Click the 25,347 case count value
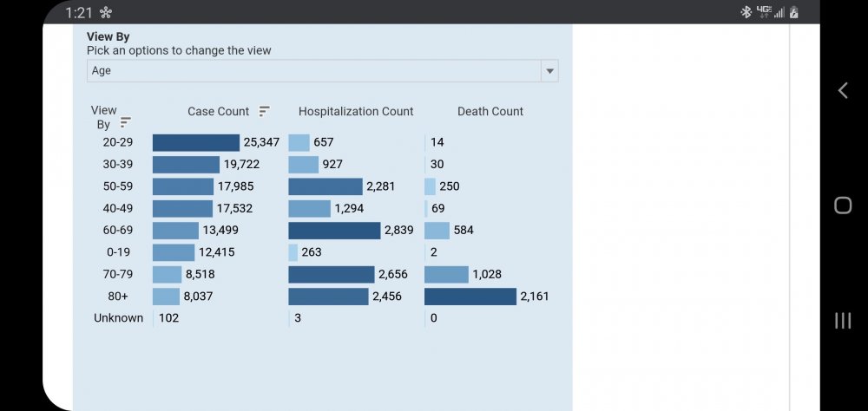868x411 pixels. [x=261, y=142]
